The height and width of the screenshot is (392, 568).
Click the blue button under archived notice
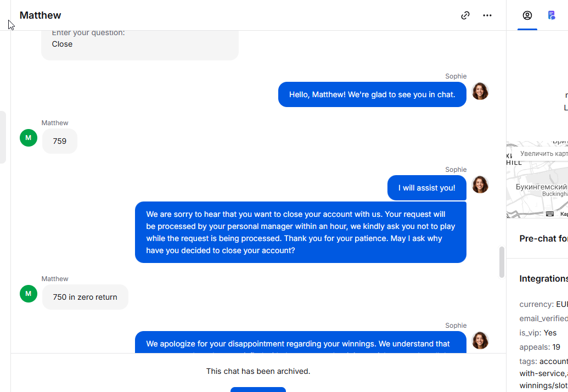coord(258,389)
